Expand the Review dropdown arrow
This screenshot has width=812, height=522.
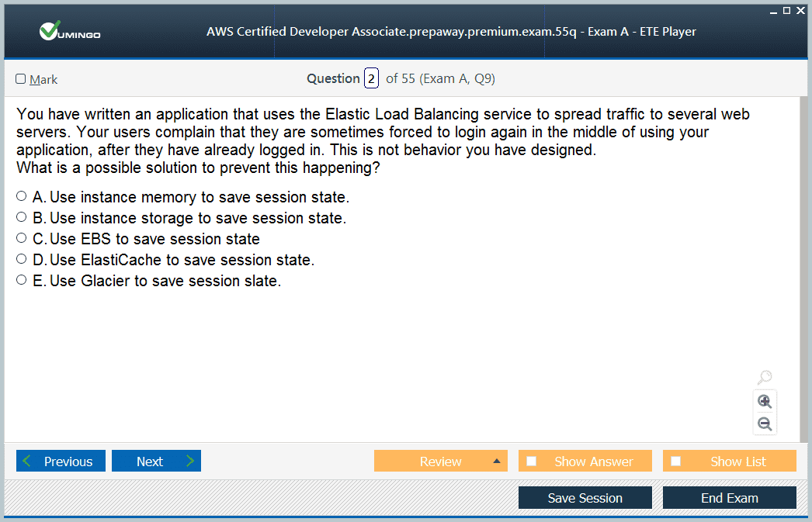497,462
